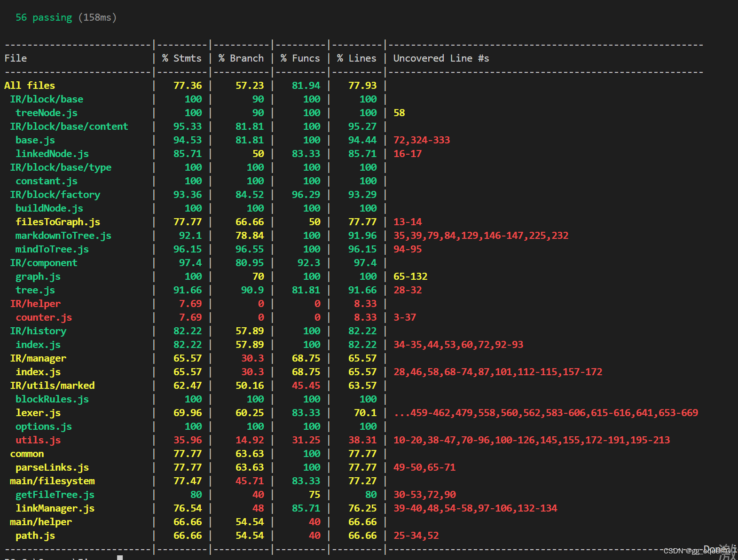Click the 57.23 branch value for All files
738x560 pixels.
[250, 86]
